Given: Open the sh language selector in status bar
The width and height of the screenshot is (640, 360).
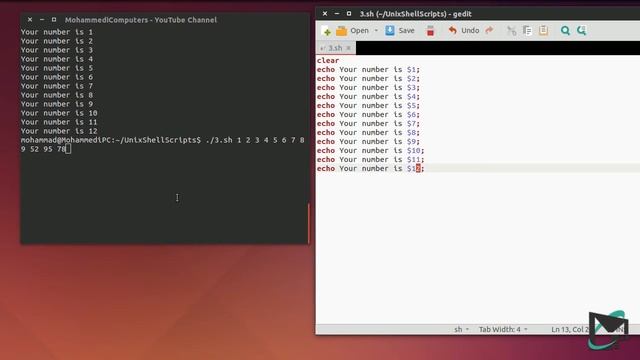Looking at the screenshot, I should [x=462, y=329].
